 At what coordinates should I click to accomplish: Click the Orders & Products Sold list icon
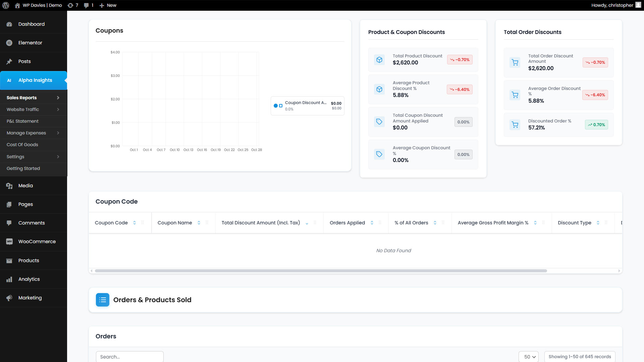pyautogui.click(x=103, y=300)
